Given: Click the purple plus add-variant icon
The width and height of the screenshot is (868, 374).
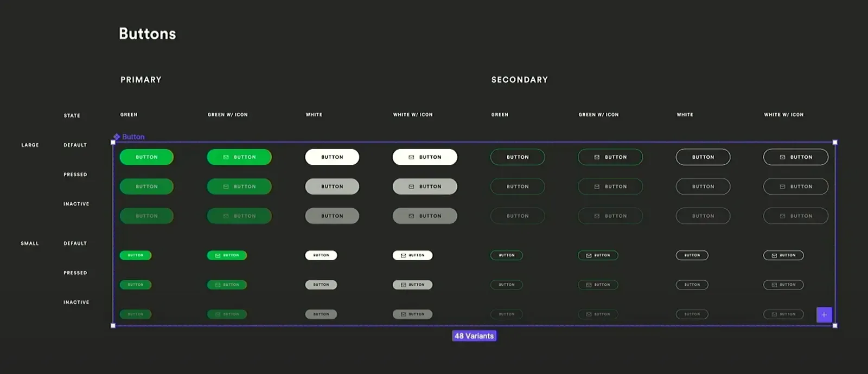Looking at the screenshot, I should 824,315.
